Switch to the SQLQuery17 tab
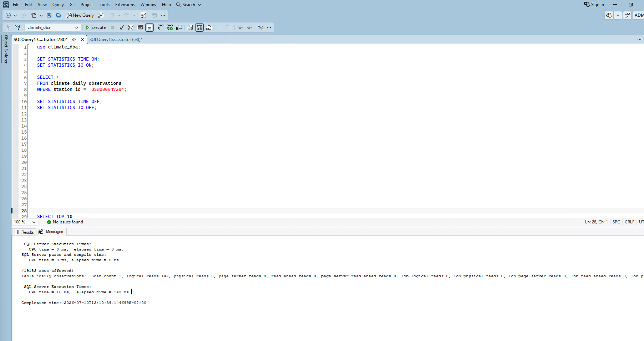Viewport: 644px width, 341px height. click(x=40, y=40)
